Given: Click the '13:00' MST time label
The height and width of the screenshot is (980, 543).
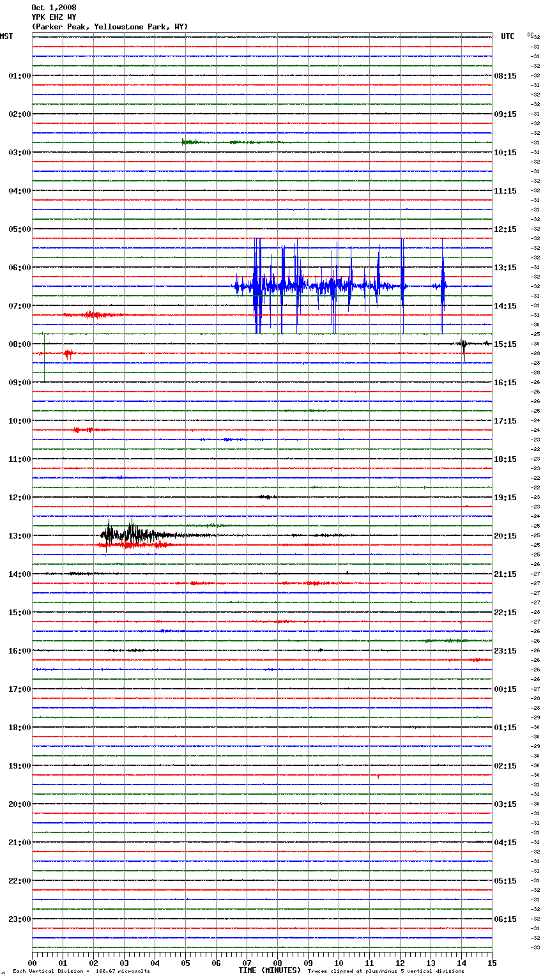Looking at the screenshot, I should [x=20, y=536].
